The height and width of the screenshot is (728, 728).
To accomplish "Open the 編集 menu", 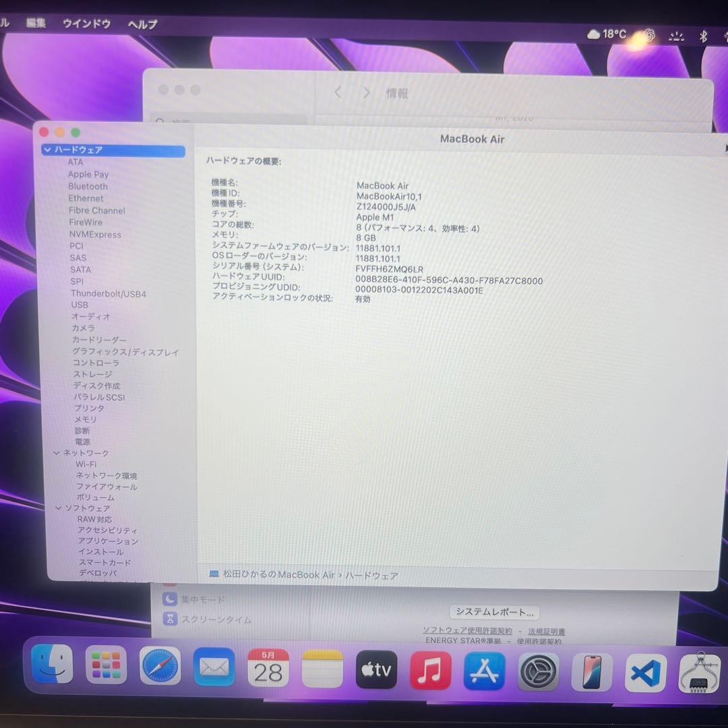I will 35,22.
